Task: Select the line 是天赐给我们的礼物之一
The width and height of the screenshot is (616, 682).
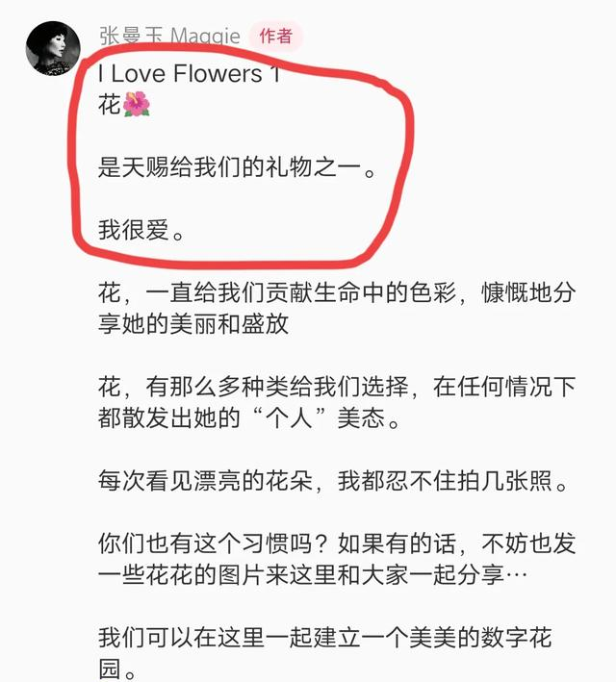Action: coord(237,167)
